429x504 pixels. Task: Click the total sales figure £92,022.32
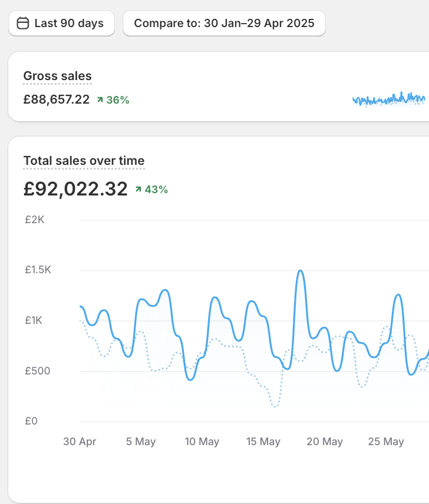75,189
